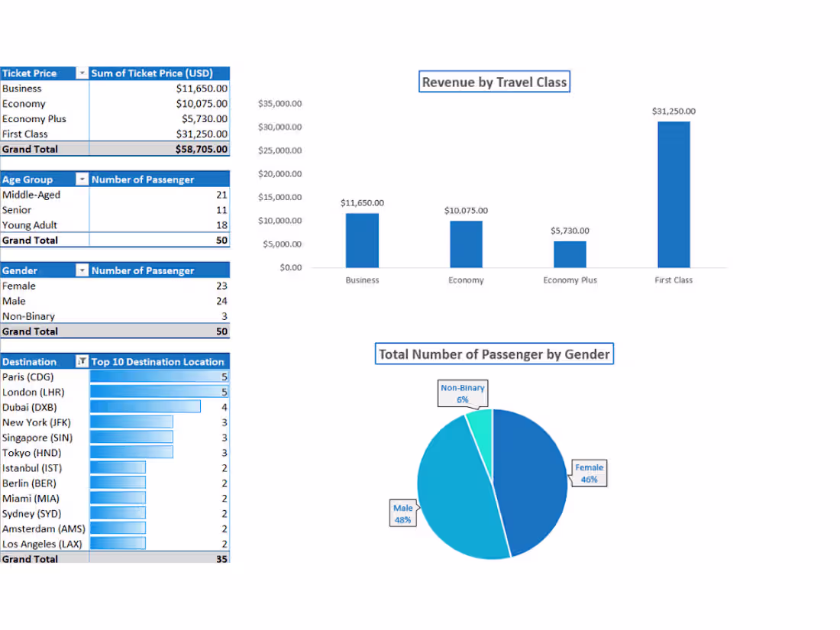Click the Male 48% callout label
This screenshot has width=840, height=630.
pos(402,512)
